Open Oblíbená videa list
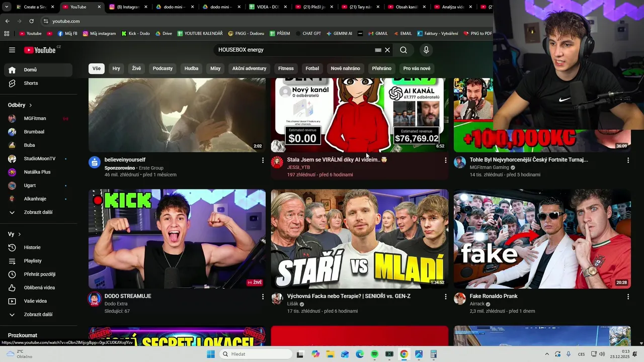The height and width of the screenshot is (362, 644). point(38,288)
